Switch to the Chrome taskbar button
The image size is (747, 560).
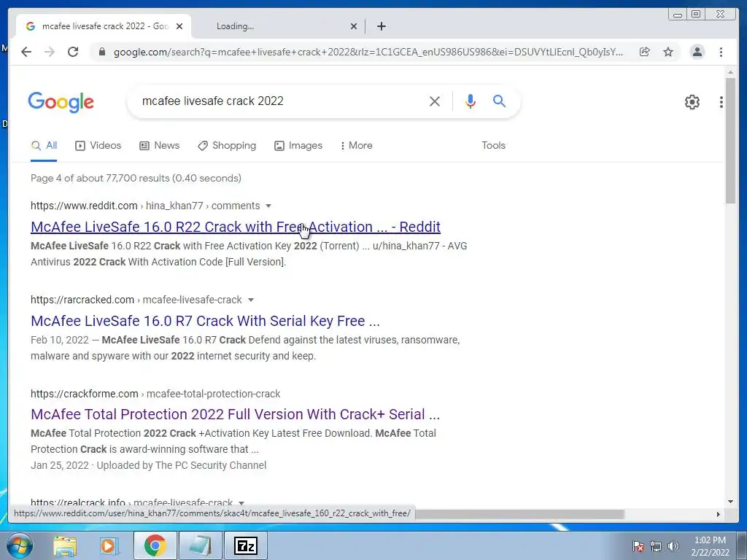pos(155,545)
